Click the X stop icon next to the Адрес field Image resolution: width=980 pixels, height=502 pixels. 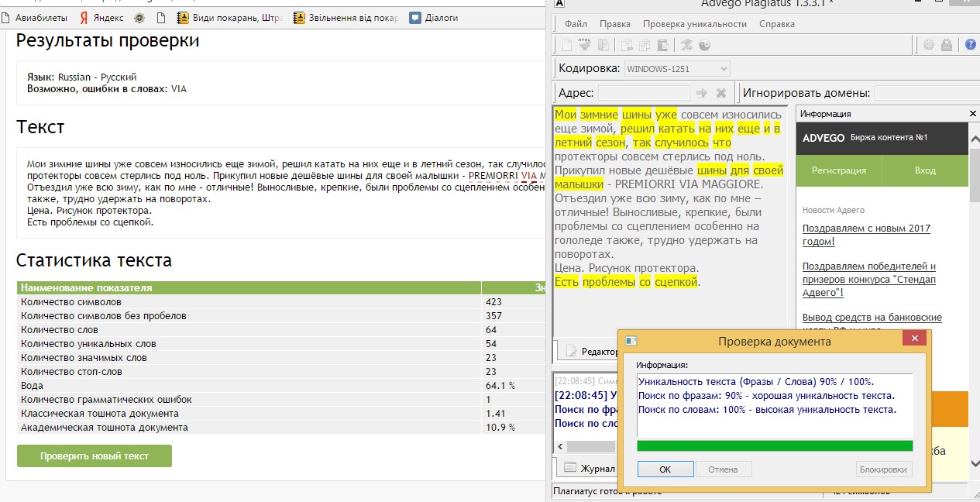click(x=720, y=93)
